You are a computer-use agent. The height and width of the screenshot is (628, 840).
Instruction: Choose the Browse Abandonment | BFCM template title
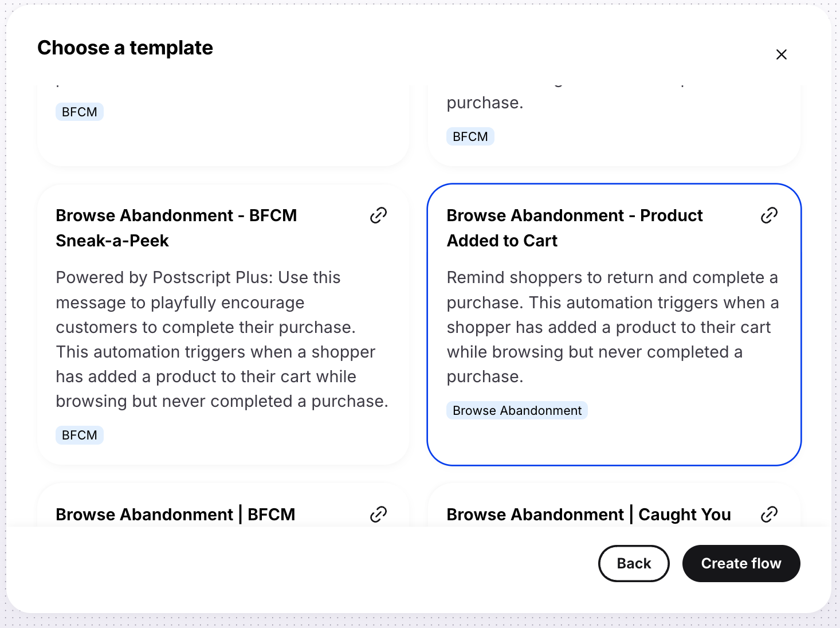point(175,515)
